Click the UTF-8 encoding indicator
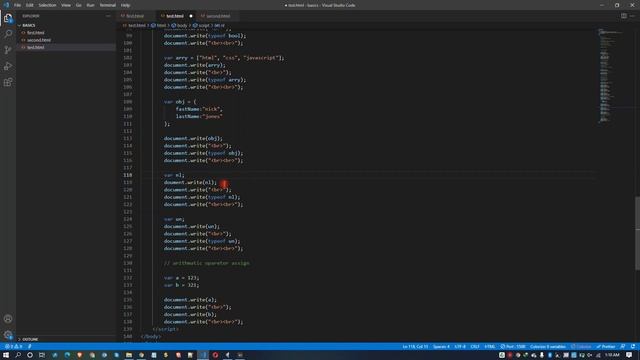The height and width of the screenshot is (360, 640). (460, 347)
